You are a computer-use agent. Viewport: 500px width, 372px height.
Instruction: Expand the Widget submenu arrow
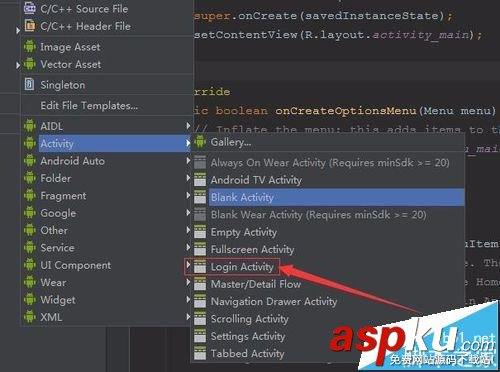click(188, 299)
